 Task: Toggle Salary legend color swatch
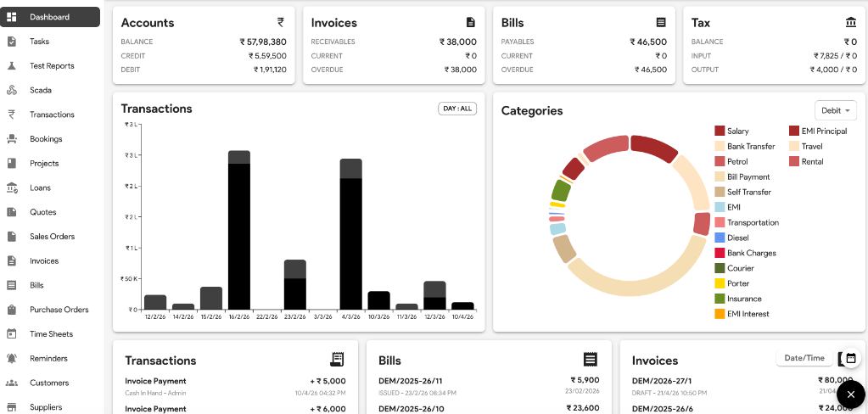720,131
